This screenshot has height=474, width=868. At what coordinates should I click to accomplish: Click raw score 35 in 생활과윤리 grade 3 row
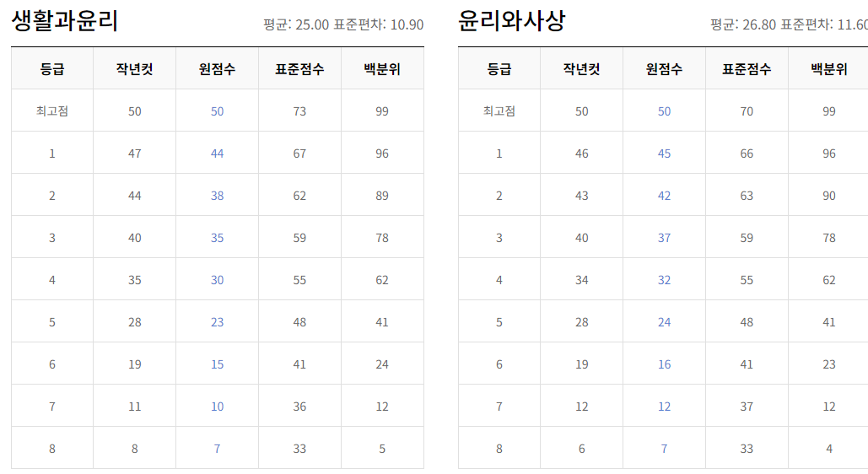(217, 238)
